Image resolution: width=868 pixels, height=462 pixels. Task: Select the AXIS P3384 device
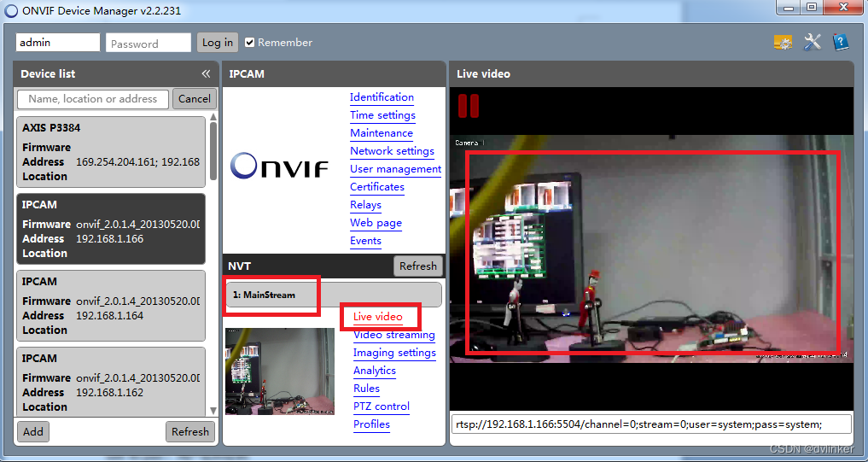coord(111,152)
